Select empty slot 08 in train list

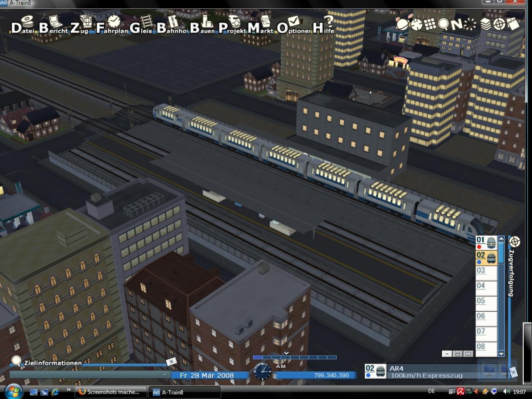pyautogui.click(x=486, y=349)
